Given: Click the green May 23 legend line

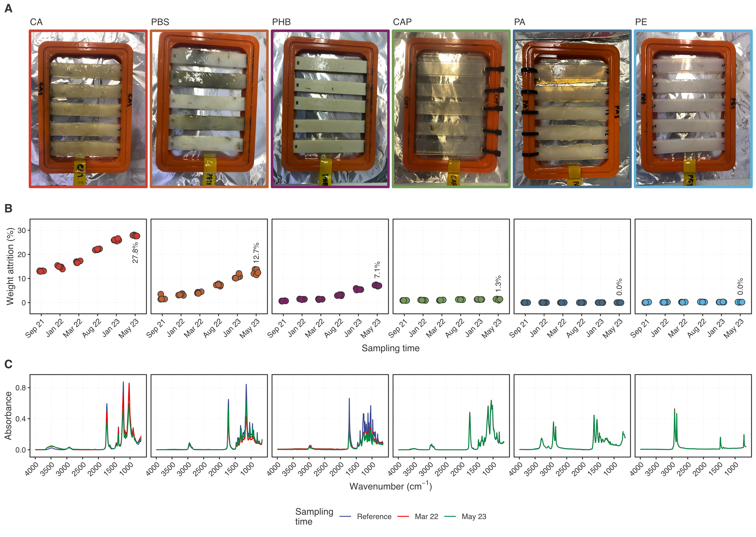Looking at the screenshot, I should [450, 516].
